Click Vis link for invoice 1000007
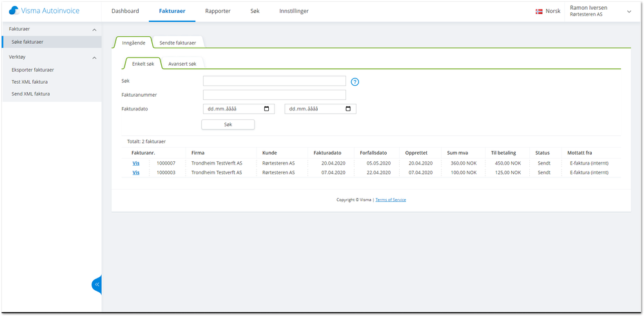 click(136, 163)
